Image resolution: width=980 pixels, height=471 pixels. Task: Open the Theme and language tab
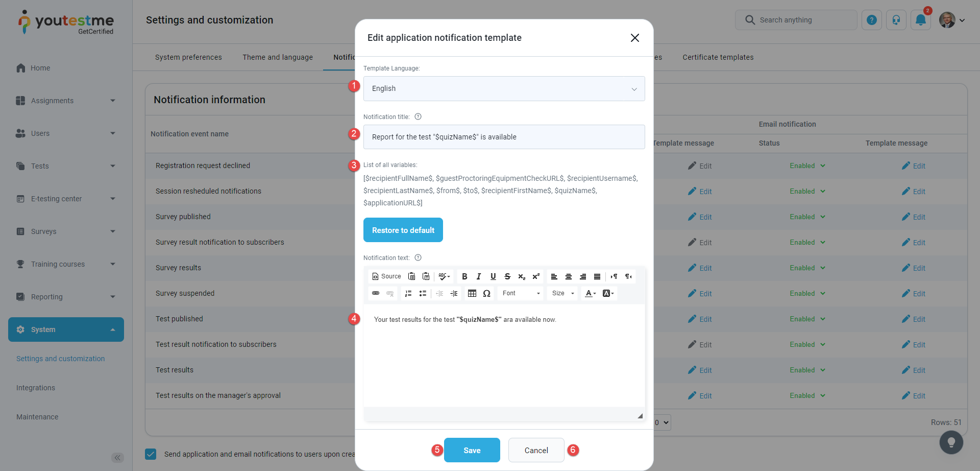click(278, 57)
